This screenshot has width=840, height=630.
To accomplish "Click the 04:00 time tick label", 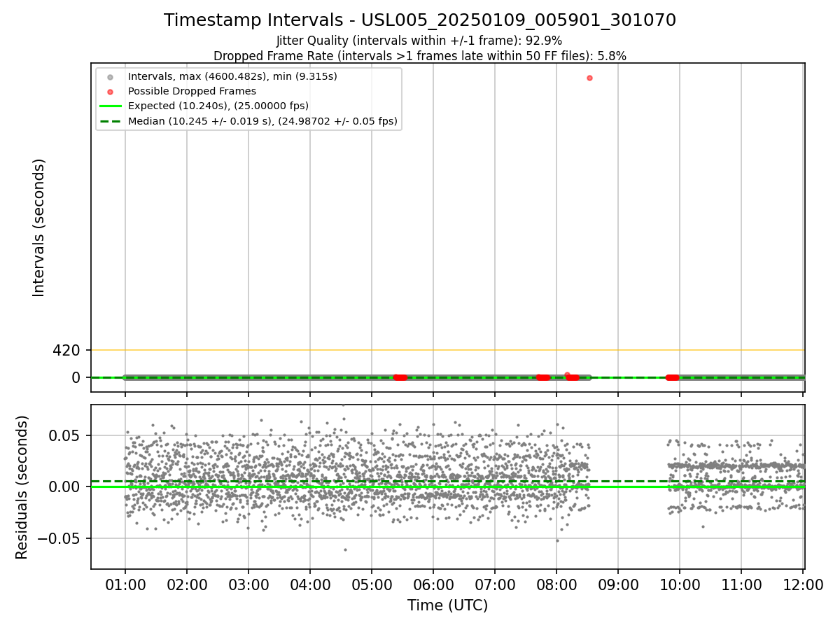I will coord(310,584).
